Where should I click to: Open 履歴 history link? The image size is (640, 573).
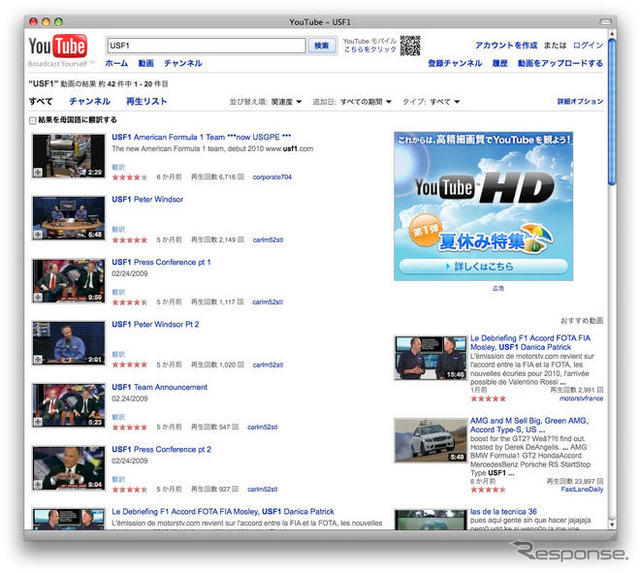[x=500, y=63]
